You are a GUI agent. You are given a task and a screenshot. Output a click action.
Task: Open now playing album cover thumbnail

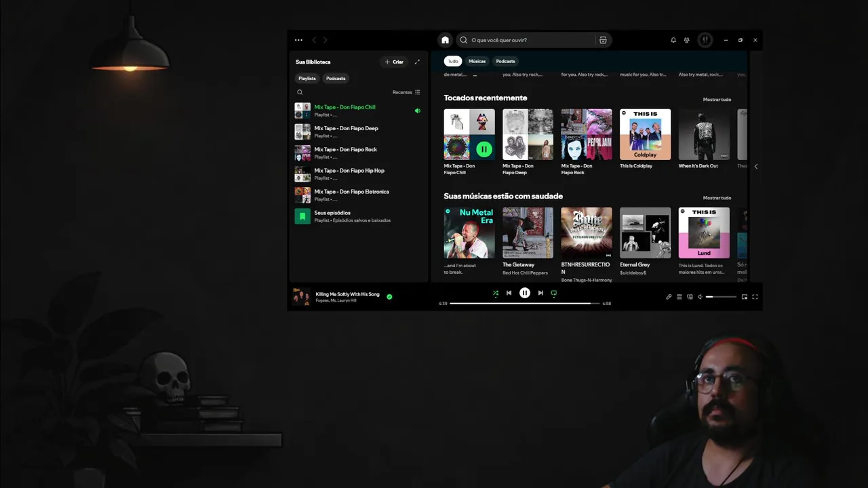301,297
